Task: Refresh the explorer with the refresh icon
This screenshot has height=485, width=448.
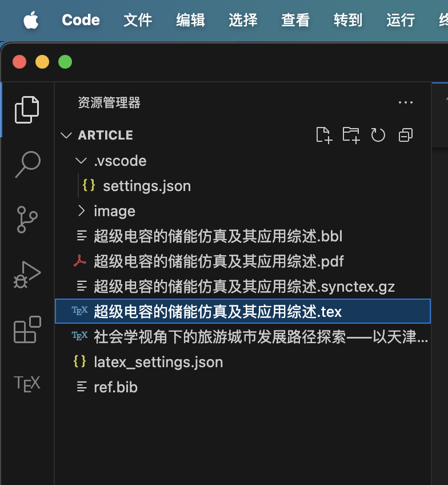Action: coord(378,135)
